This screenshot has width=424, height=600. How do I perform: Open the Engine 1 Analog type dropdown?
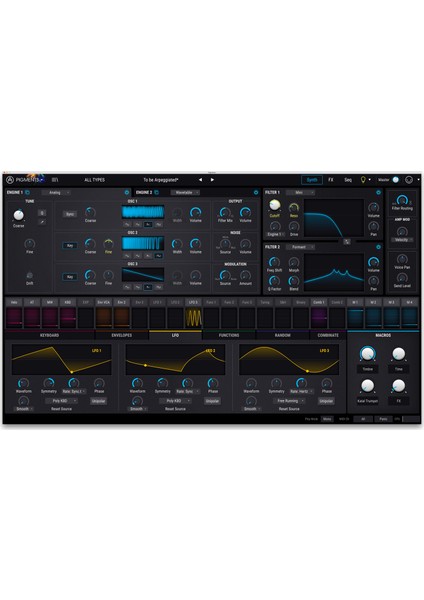click(x=56, y=192)
